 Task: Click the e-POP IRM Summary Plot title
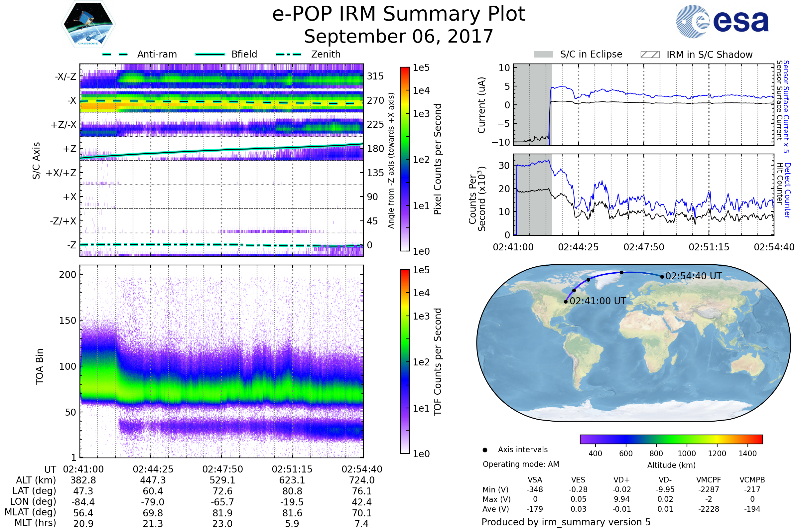pos(399,14)
